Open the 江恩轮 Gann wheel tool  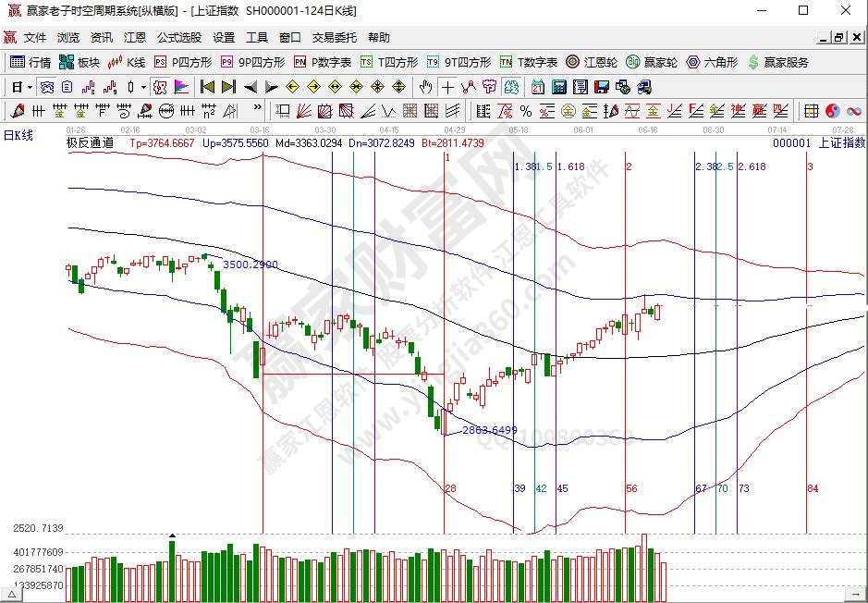(x=592, y=62)
